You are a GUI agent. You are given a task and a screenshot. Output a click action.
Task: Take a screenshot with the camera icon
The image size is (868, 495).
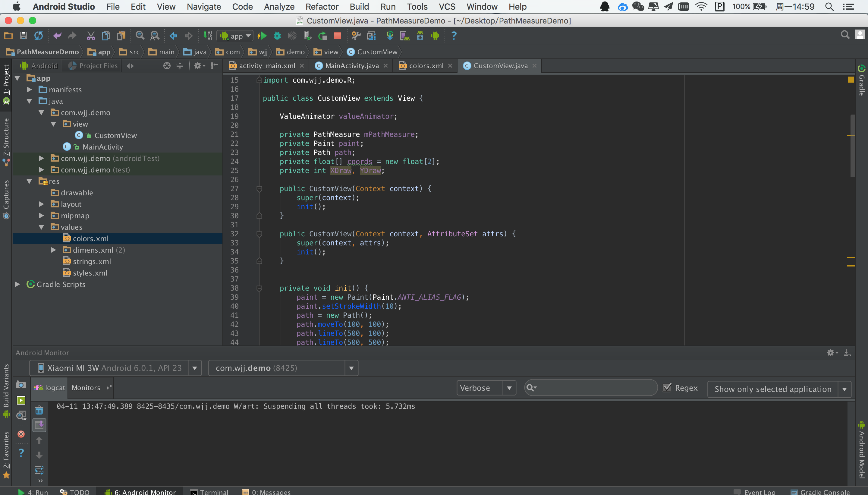coord(21,385)
